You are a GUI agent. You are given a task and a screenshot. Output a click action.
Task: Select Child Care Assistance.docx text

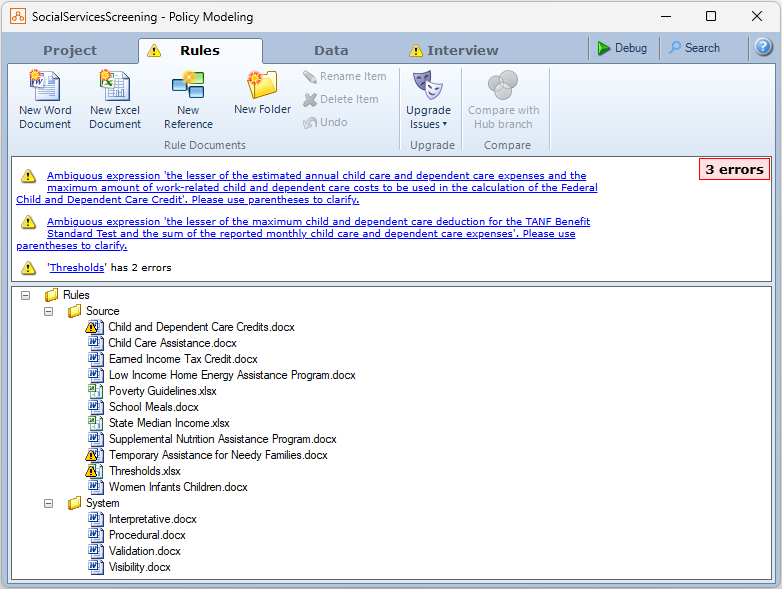coord(173,343)
